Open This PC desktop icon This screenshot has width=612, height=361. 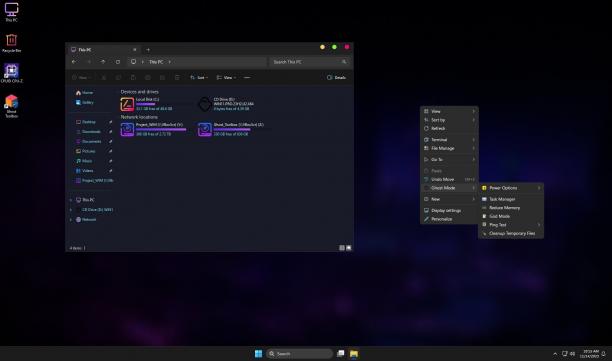tap(11, 12)
